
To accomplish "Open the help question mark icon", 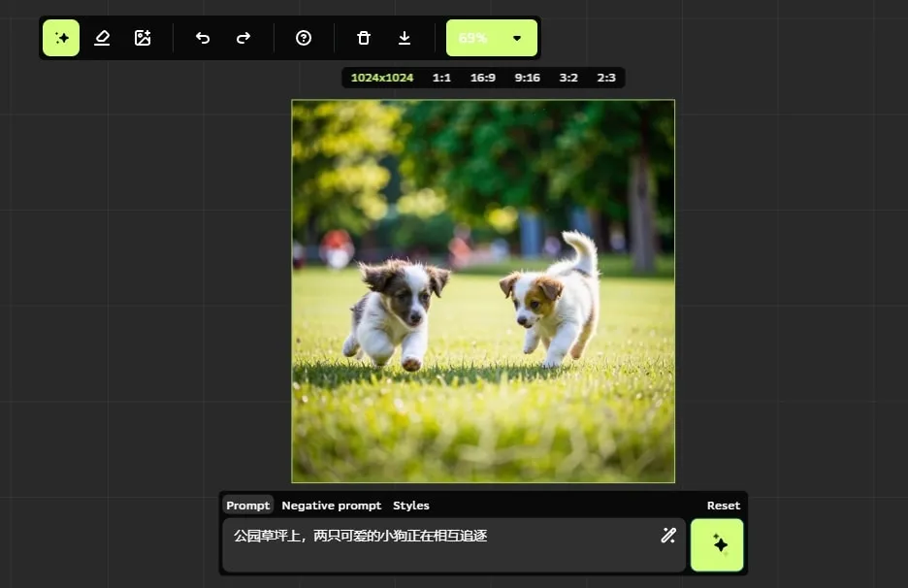I will tap(304, 38).
